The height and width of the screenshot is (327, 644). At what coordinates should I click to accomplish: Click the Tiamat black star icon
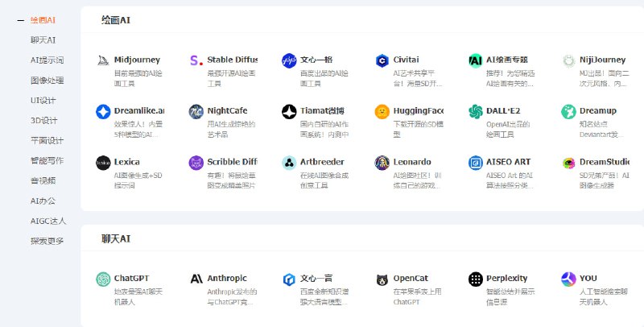289,112
